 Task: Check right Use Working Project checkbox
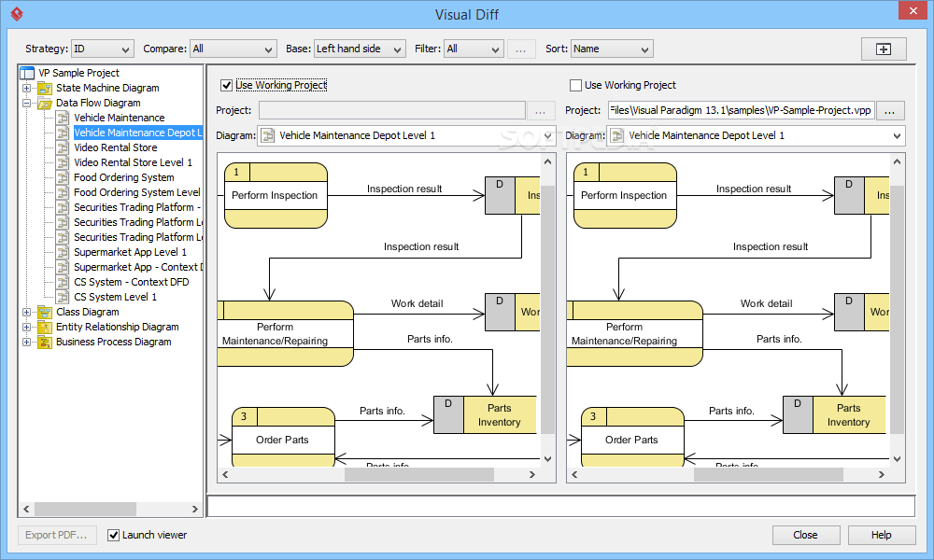pos(575,85)
